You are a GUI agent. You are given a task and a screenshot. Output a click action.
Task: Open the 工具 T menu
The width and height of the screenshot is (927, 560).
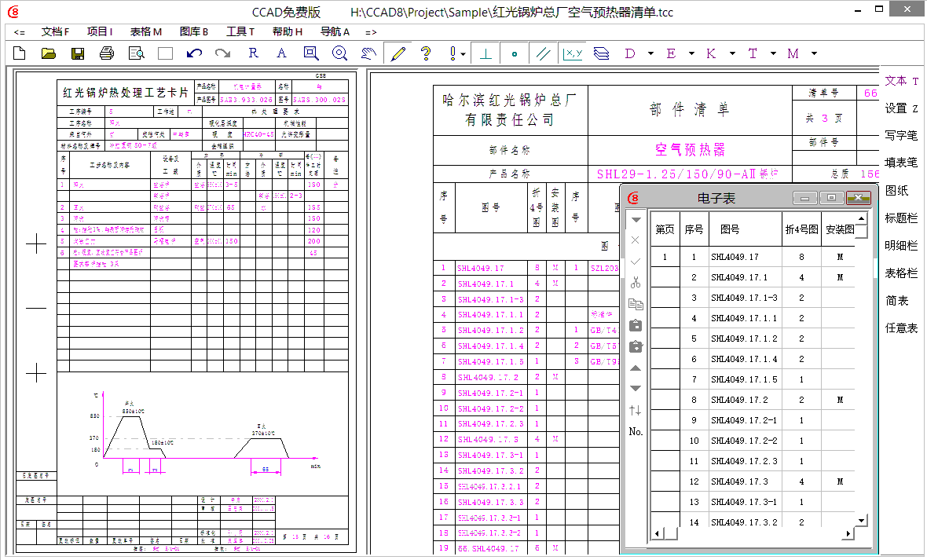(240, 32)
